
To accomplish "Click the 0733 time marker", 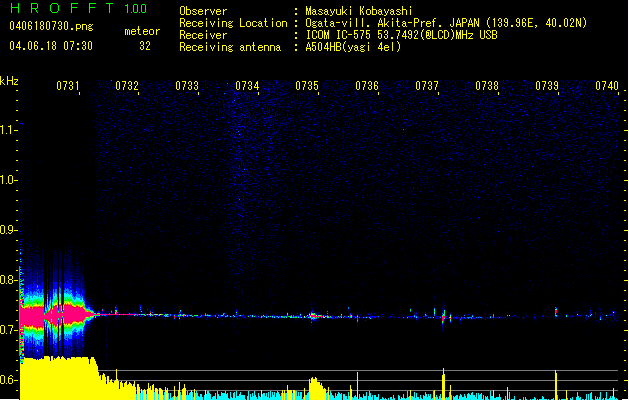I will (x=187, y=86).
